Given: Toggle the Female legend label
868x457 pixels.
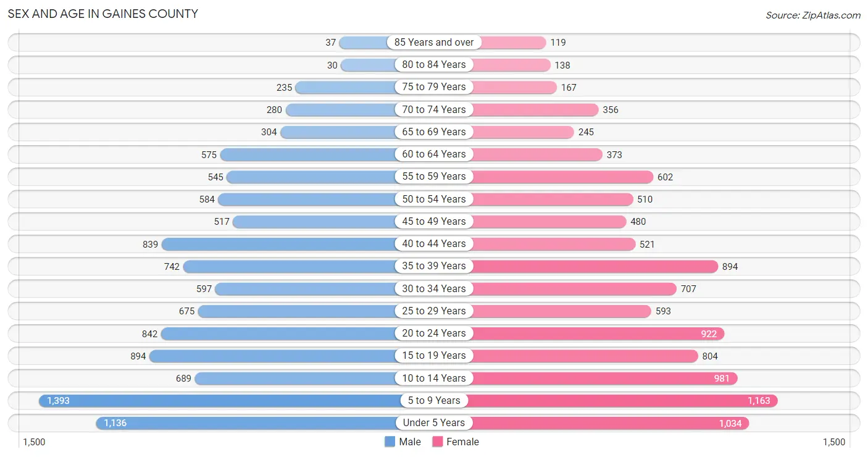Looking at the screenshot, I should coord(464,442).
